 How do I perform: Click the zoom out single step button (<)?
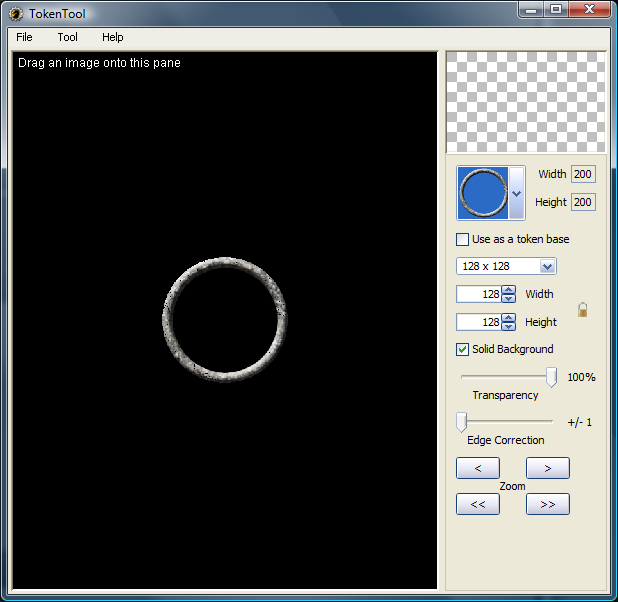[x=477, y=468]
